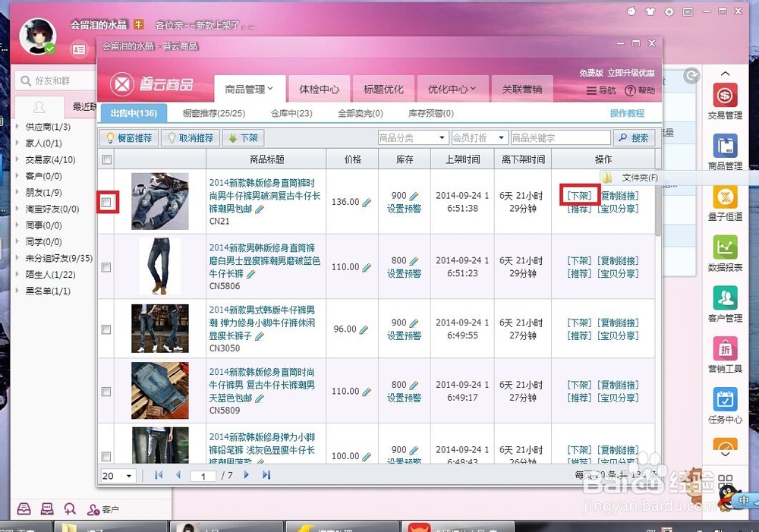Check the CN5809 product row checkbox
The width and height of the screenshot is (759, 532).
coord(106,391)
